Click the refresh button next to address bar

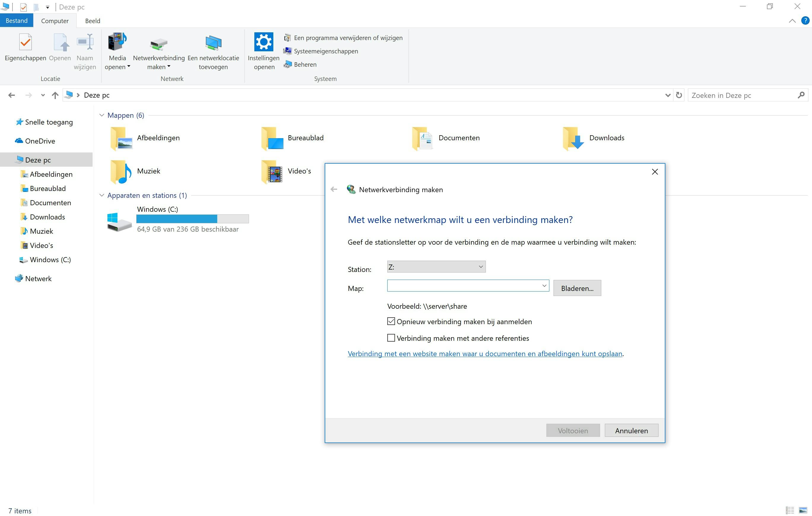point(679,95)
